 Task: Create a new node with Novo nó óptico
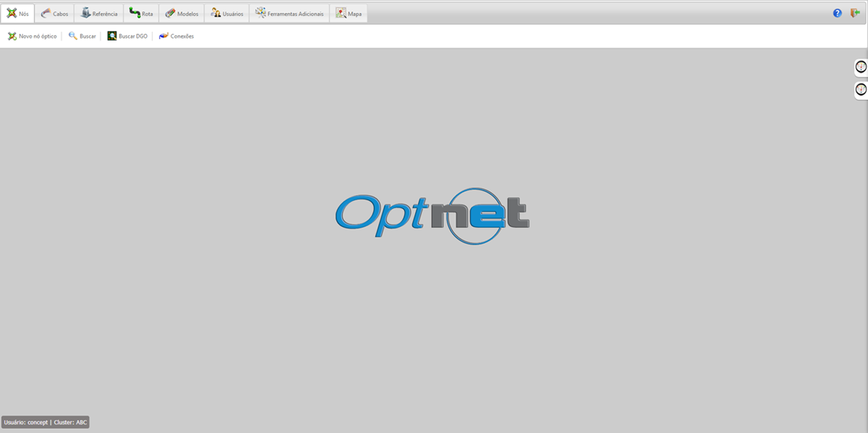click(x=32, y=36)
